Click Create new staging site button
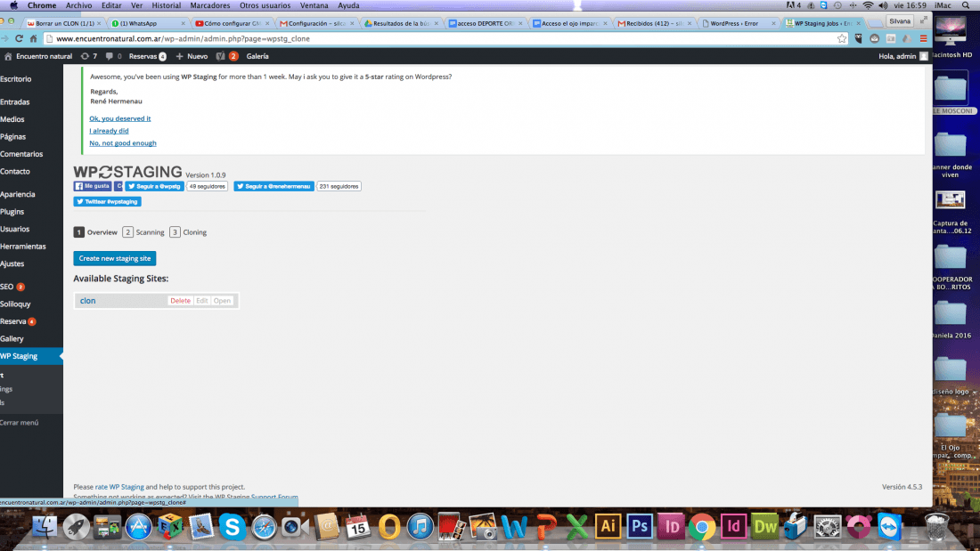The height and width of the screenshot is (551, 980). click(x=114, y=259)
